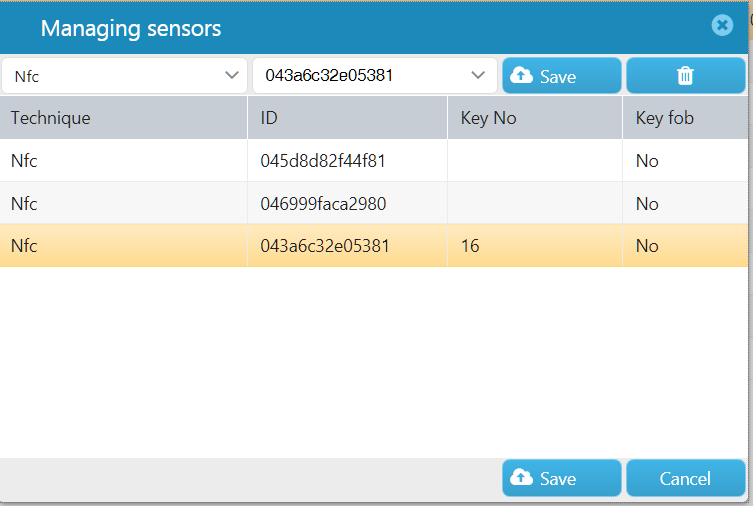Select the highlighted row 043a6c32e05381

(x=374, y=245)
